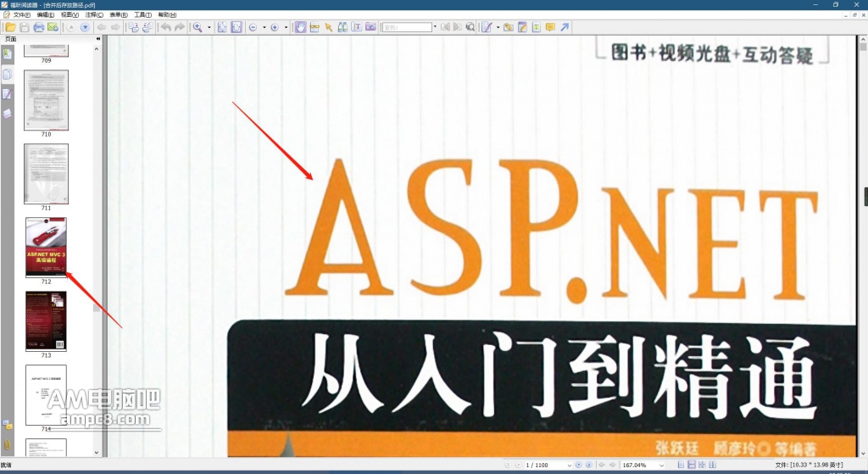868x474 pixels.
Task: Go to next page with down-arrow icon
Action: (85, 27)
